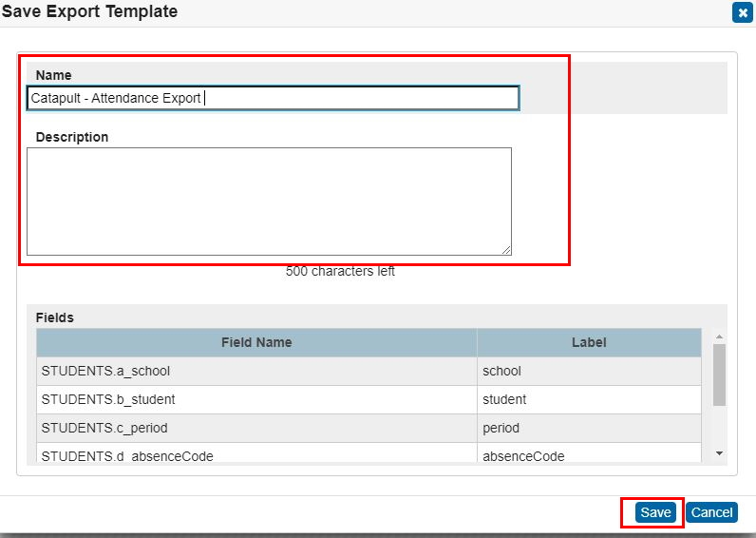This screenshot has width=756, height=538.
Task: Click the 'absenceCode' label cell
Action: 589,454
